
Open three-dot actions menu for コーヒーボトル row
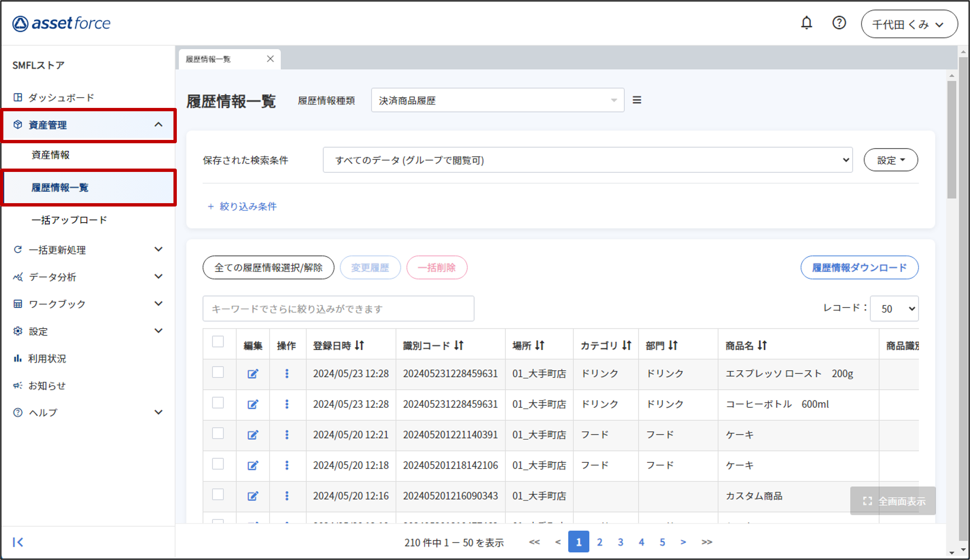click(x=287, y=404)
